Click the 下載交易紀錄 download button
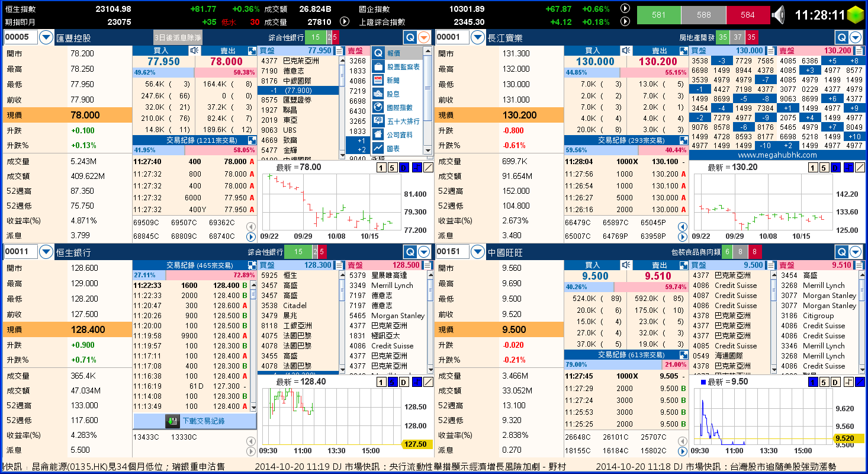The height and width of the screenshot is (474, 868). pyautogui.click(x=195, y=421)
